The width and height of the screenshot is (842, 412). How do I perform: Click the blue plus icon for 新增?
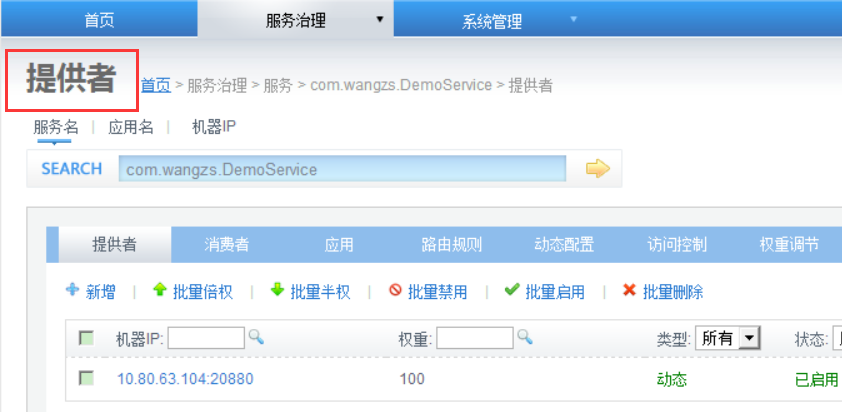click(x=72, y=291)
